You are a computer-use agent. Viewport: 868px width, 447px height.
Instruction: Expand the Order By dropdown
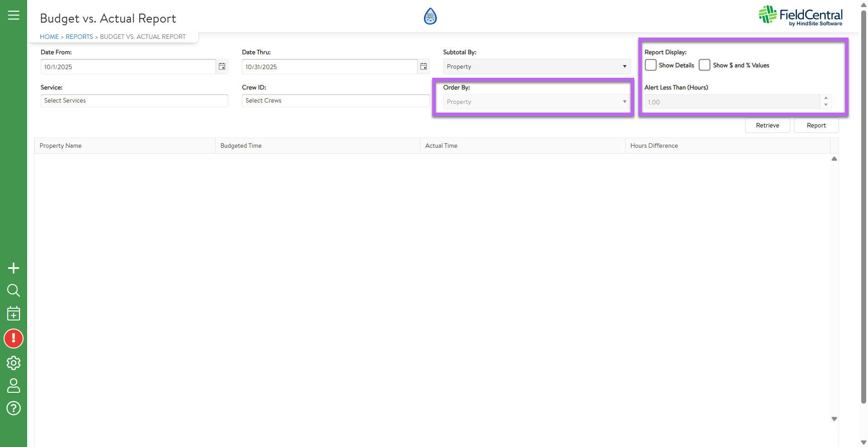point(537,102)
